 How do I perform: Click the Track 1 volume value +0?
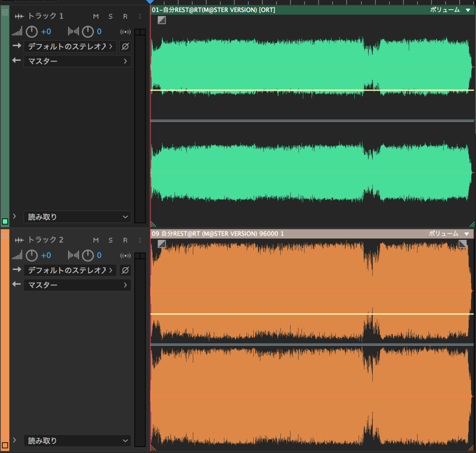click(46, 32)
